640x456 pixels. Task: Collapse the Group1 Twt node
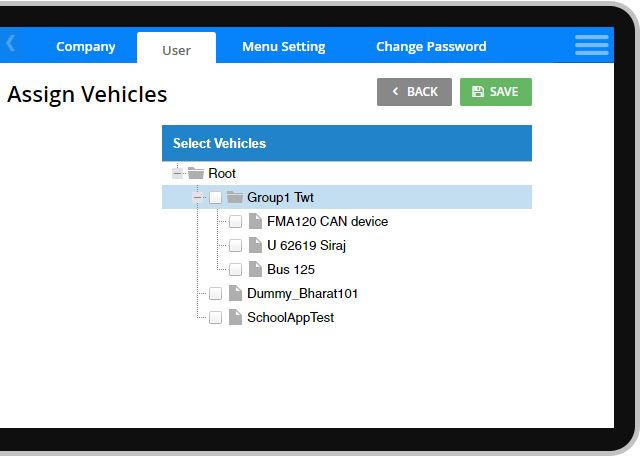click(x=197, y=198)
